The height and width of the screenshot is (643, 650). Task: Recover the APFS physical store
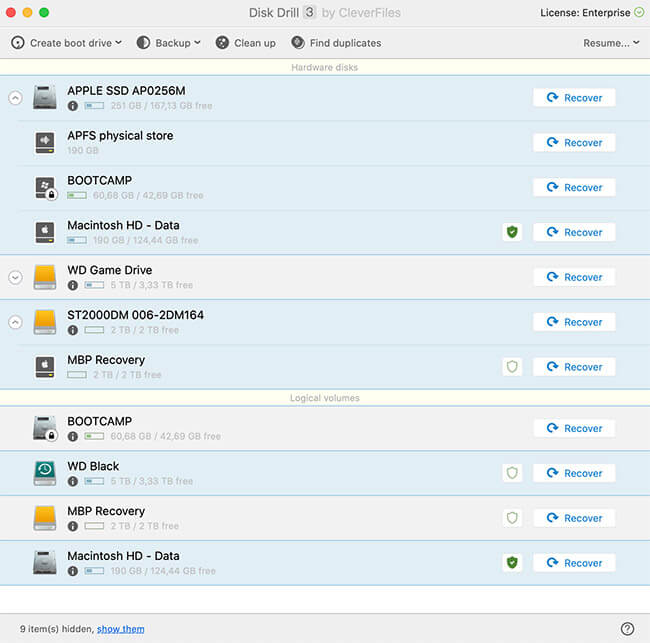574,143
